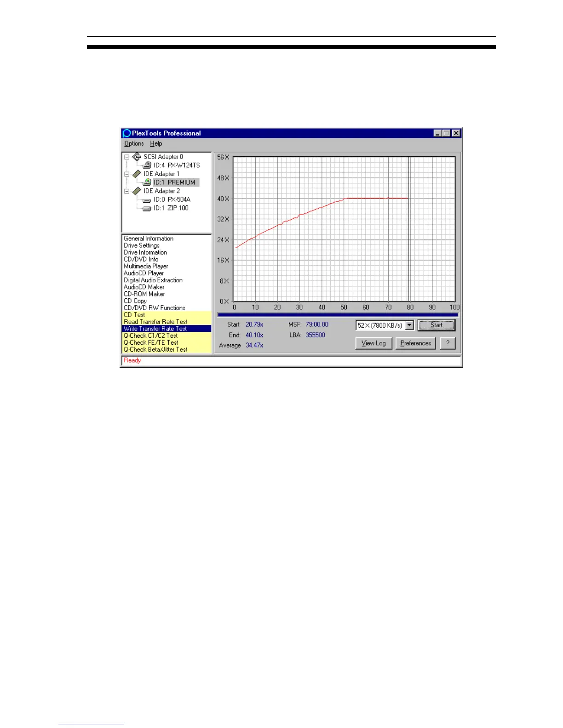Select SCSI Adapter 0 label
563x728 pixels.
163,157
